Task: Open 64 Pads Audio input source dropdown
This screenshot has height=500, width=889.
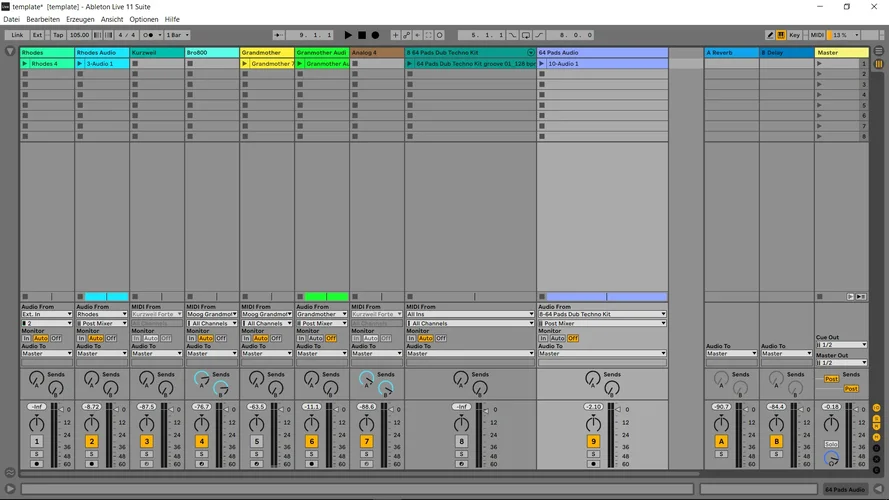Action: [602, 314]
